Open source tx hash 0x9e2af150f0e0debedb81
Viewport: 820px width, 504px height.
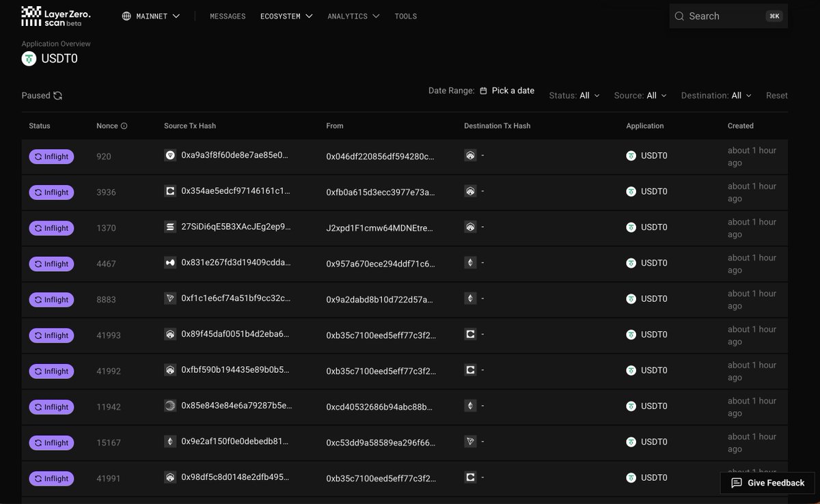(236, 442)
